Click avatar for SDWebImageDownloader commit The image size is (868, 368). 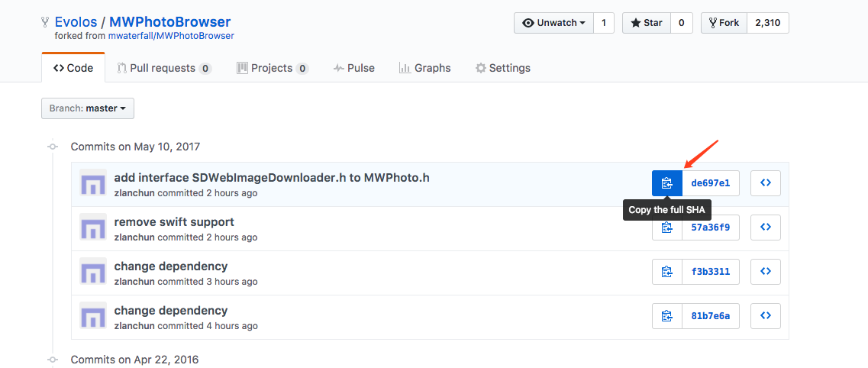(93, 182)
